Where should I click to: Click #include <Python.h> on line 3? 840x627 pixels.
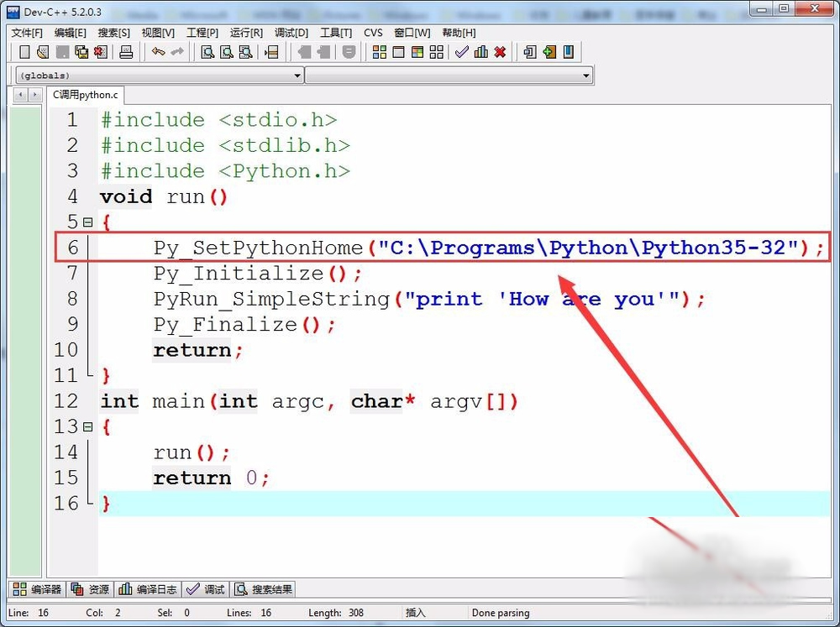(225, 171)
